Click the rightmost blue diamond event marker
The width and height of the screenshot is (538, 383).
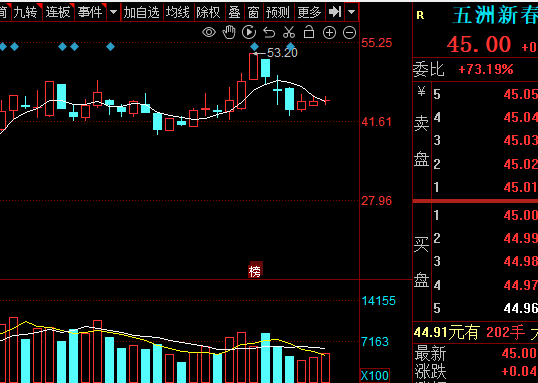(x=291, y=46)
